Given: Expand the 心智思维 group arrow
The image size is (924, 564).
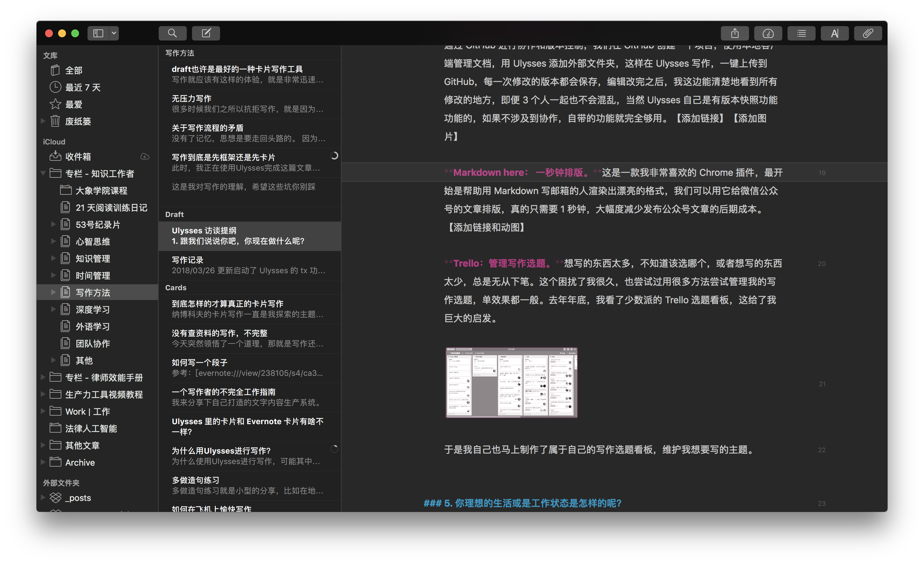Looking at the screenshot, I should (x=53, y=241).
